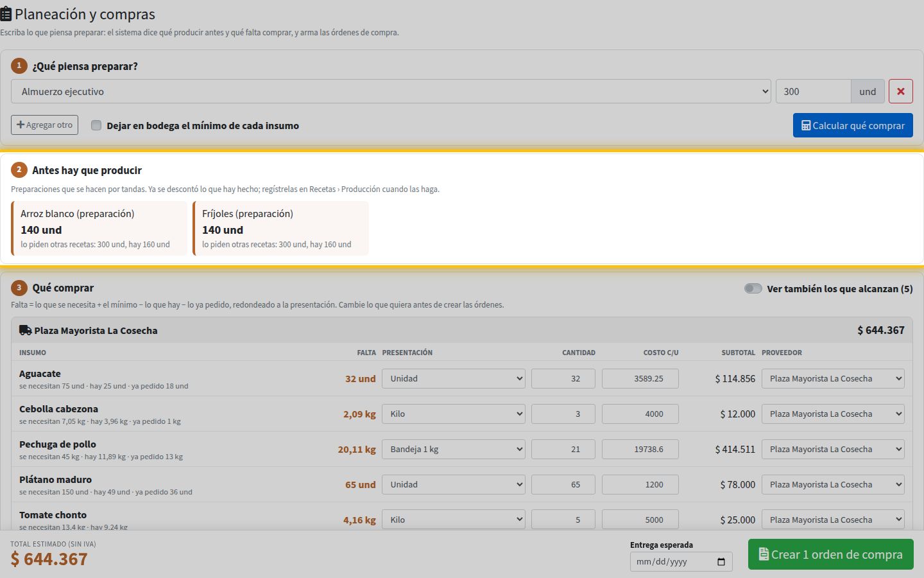This screenshot has height=578, width=924.
Task: Open the Aguacate presentation dropdown
Action: click(x=454, y=378)
